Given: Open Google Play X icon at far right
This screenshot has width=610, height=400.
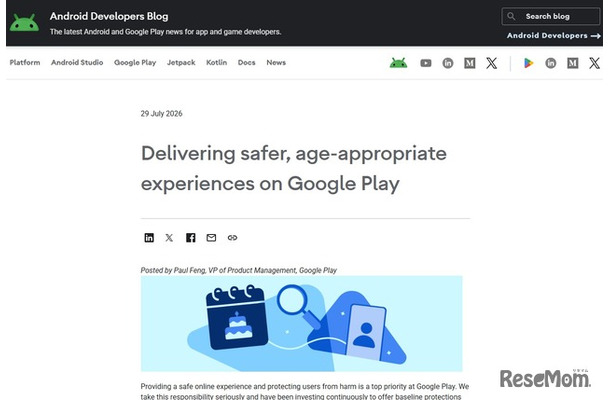Looking at the screenshot, I should [594, 63].
